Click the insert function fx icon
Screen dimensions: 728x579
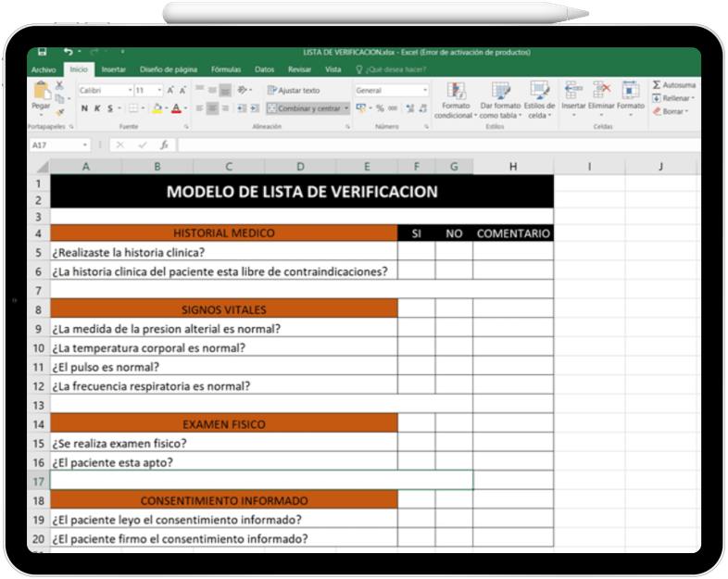pos(164,145)
